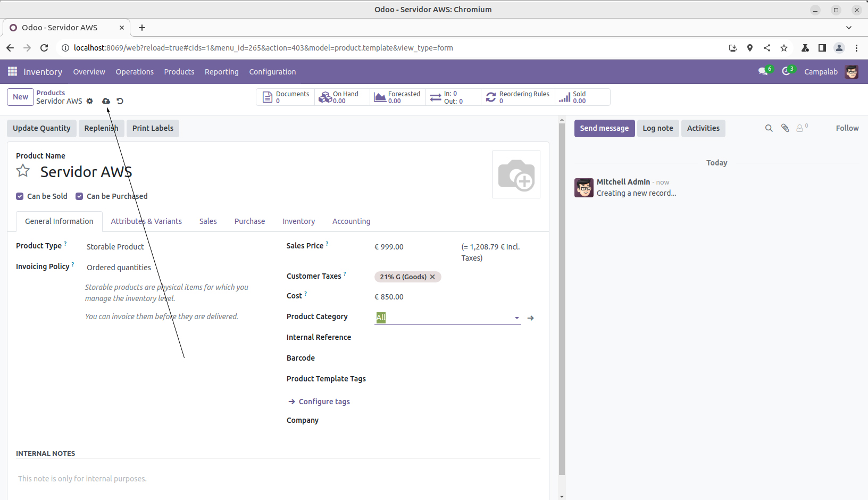The height and width of the screenshot is (500, 868).
Task: Click the paperclip attachments icon
Action: [785, 128]
